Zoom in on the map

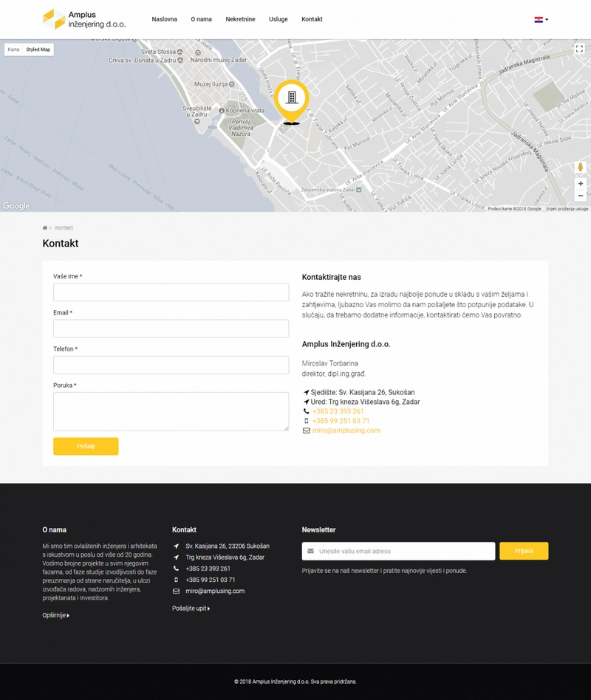(x=580, y=183)
